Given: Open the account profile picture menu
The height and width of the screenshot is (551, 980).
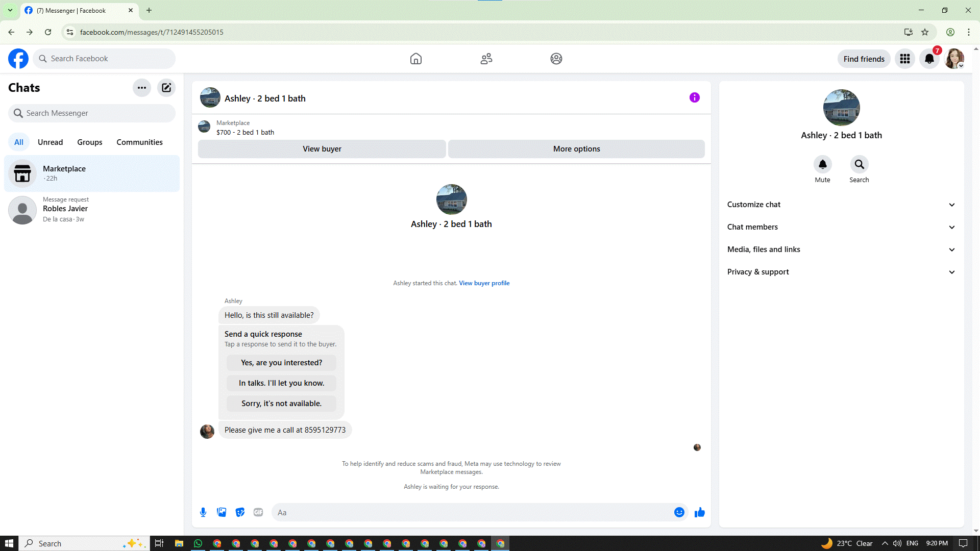Looking at the screenshot, I should [x=954, y=59].
